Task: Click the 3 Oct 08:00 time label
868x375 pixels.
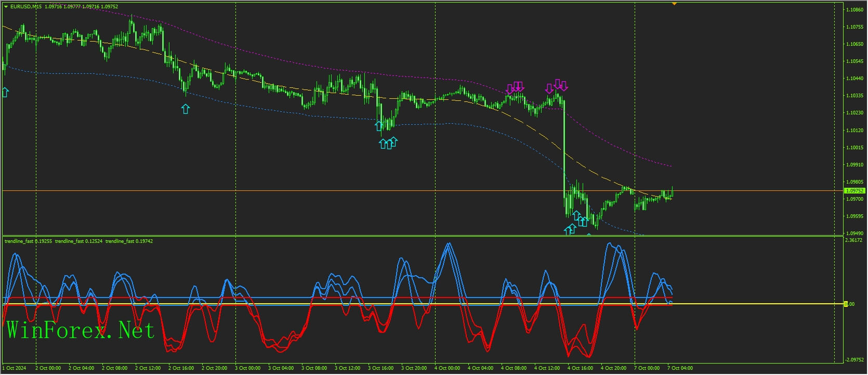Action: 314,368
